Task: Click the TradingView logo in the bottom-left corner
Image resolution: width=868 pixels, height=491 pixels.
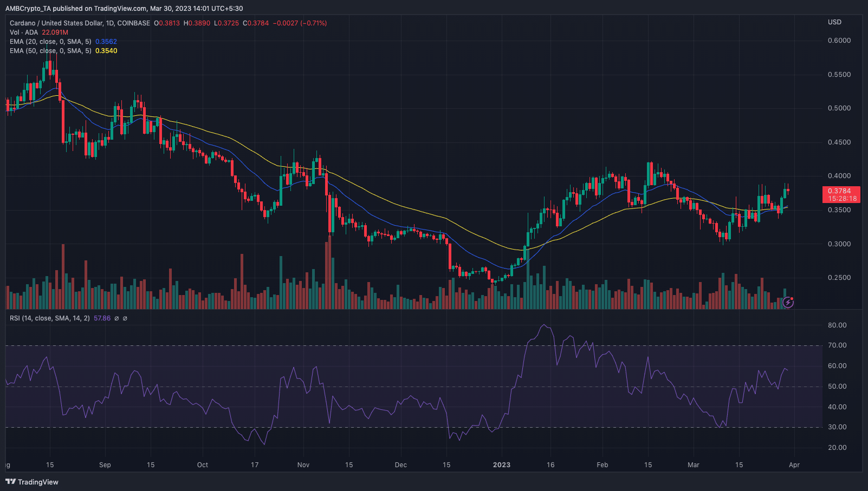Action: (x=33, y=482)
